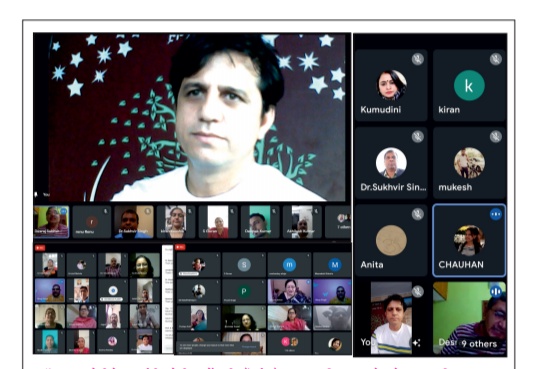Select the main speaker video feed

click(197, 117)
